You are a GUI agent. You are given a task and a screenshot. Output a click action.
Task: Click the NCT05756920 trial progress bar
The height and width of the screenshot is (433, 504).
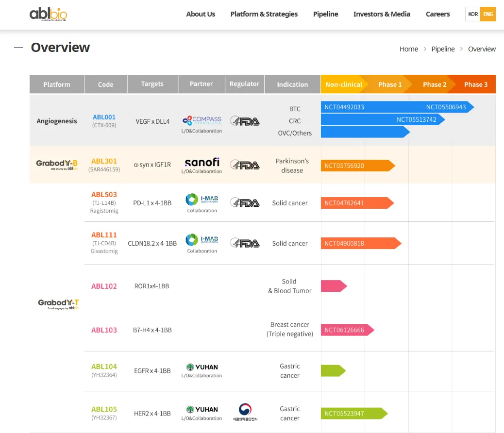[x=357, y=166]
